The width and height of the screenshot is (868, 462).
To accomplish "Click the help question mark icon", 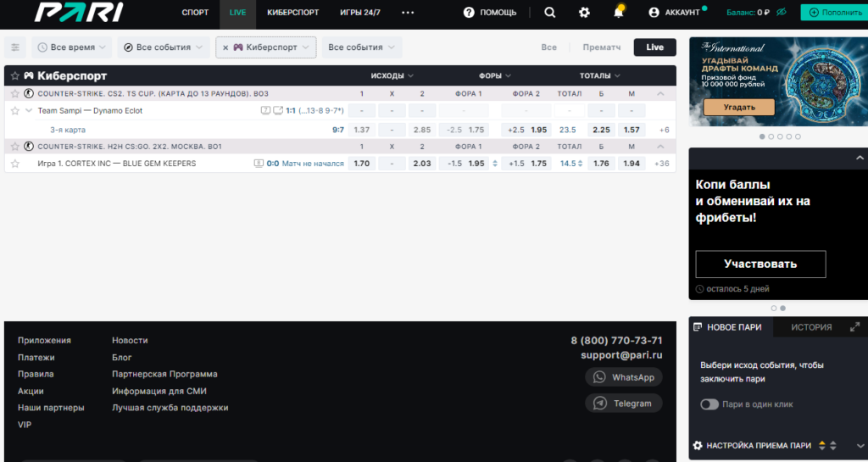I will (469, 12).
